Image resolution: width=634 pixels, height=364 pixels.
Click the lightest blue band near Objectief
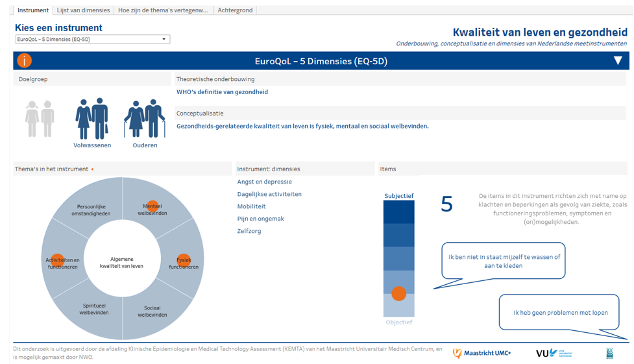coord(398,306)
